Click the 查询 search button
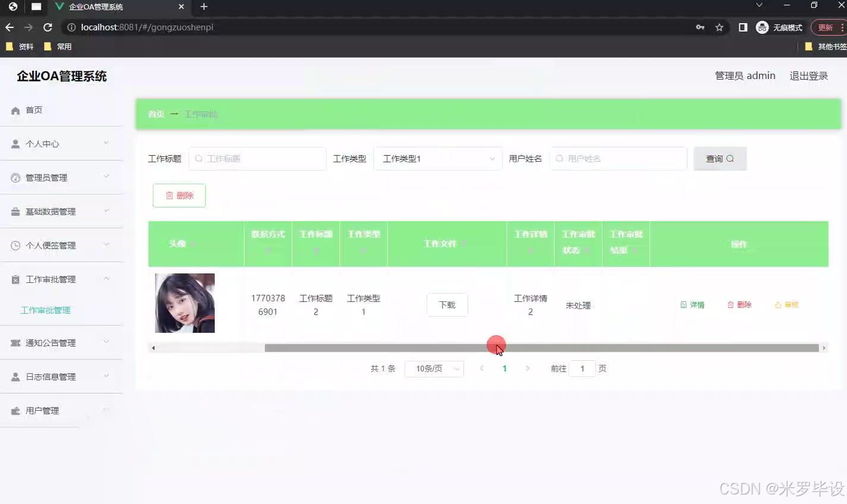Screen dimensions: 847x504 [720, 159]
